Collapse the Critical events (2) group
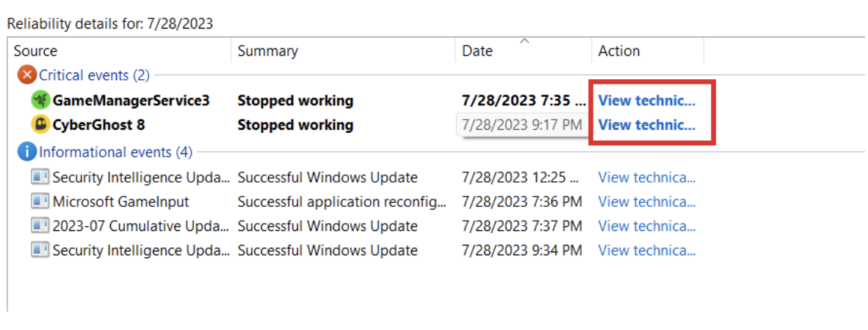Viewport: 868px width, 330px height. (x=94, y=75)
